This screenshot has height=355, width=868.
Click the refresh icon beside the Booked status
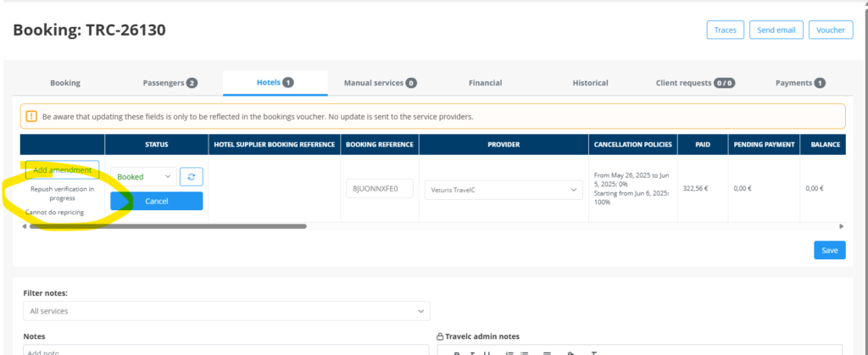(x=192, y=176)
